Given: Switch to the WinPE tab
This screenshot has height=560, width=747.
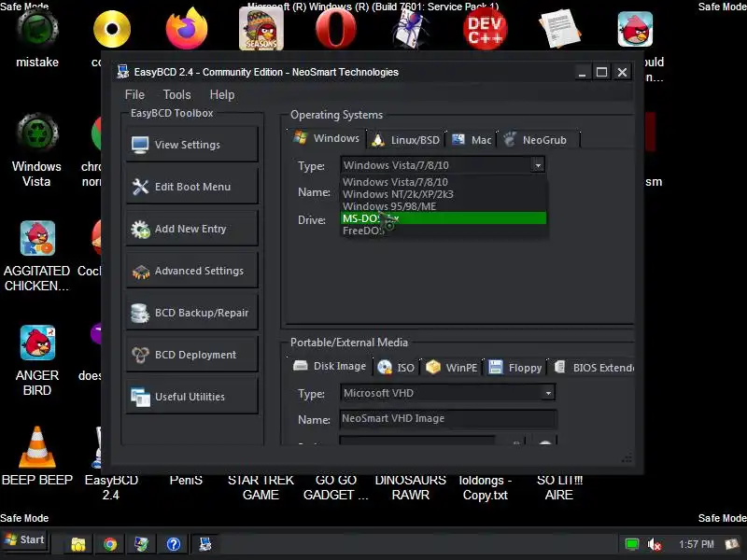Looking at the screenshot, I should pos(452,368).
